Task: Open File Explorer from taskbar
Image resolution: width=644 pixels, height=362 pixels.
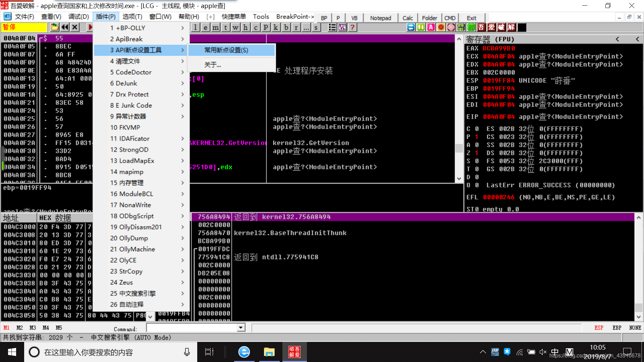Action: [269, 352]
